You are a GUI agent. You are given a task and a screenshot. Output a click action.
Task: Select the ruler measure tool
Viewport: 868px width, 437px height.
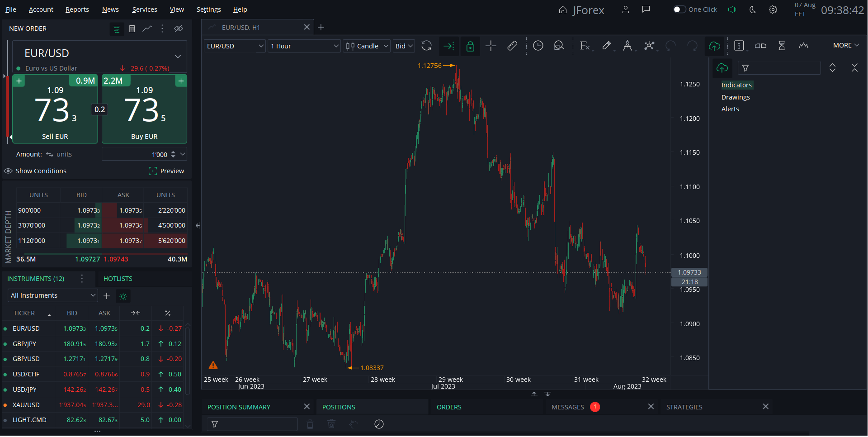click(x=512, y=46)
